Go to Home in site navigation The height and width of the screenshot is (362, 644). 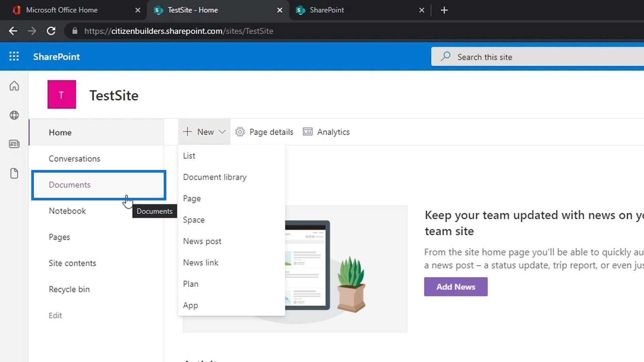(96, 132)
